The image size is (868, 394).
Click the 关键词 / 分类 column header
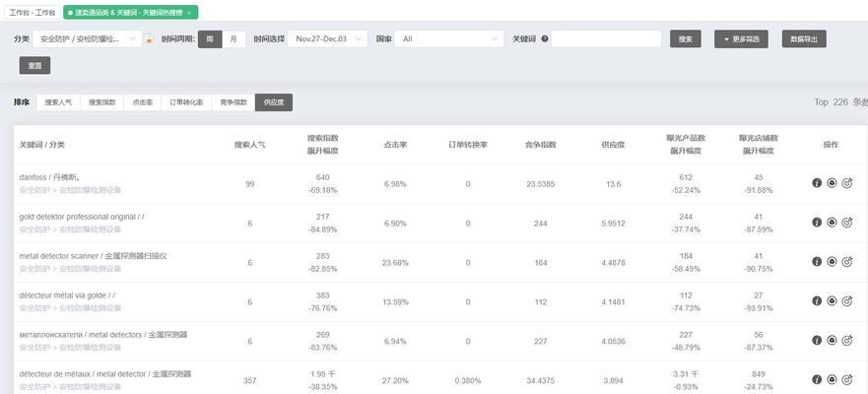(x=41, y=145)
